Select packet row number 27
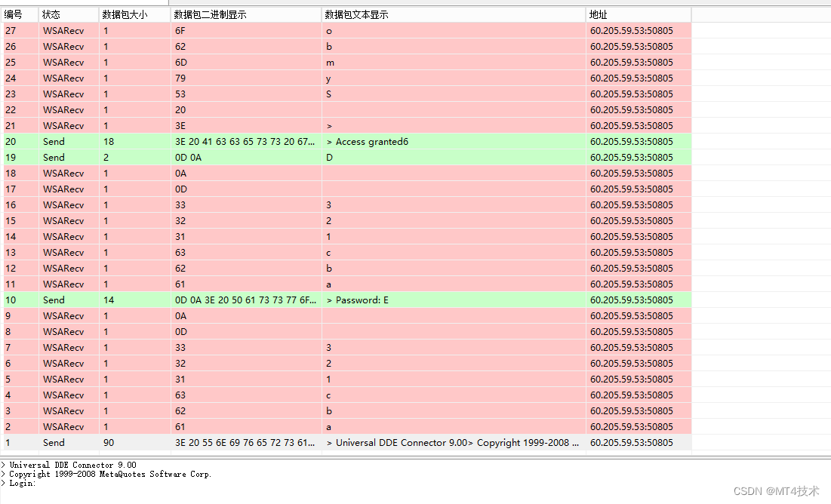The height and width of the screenshot is (504, 831). [x=11, y=30]
